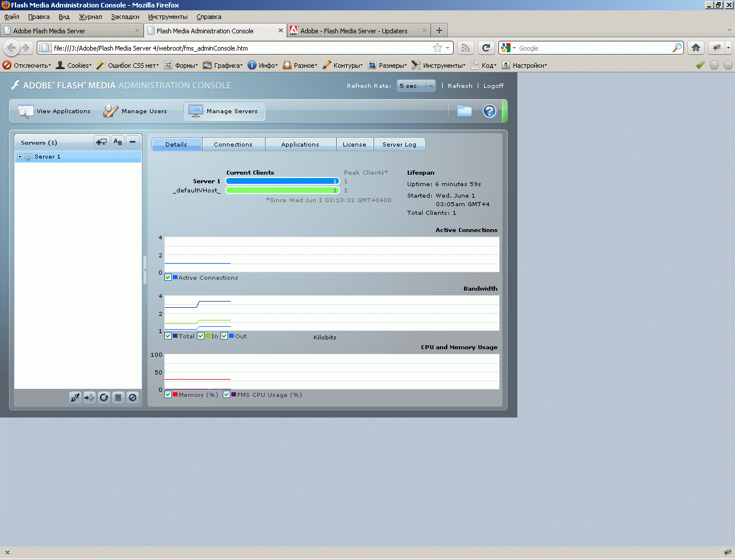Image resolution: width=735 pixels, height=560 pixels.
Task: Open the Справка menu
Action: 209,17
